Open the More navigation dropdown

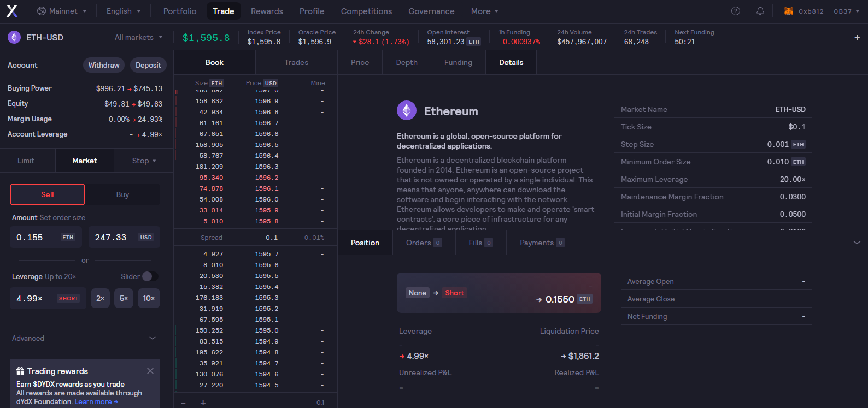coord(485,11)
